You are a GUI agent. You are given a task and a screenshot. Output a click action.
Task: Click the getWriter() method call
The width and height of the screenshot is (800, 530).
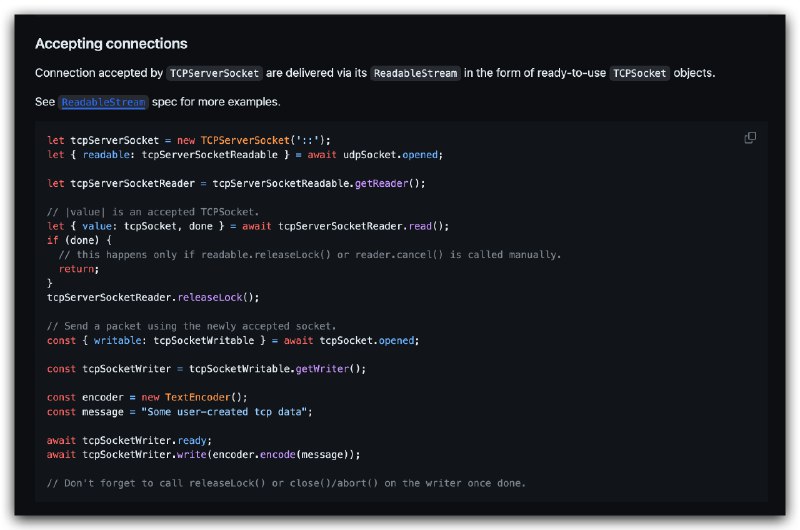coord(330,368)
